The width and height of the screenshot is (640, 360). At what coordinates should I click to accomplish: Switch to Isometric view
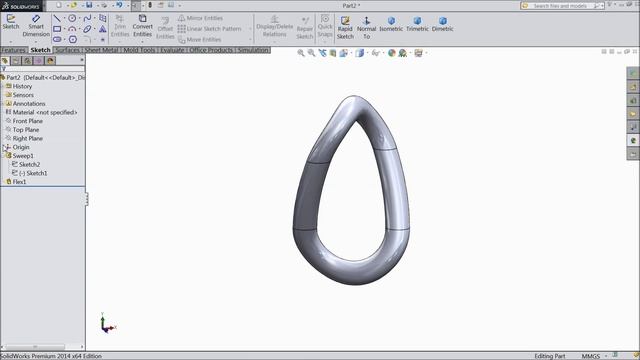coord(391,24)
